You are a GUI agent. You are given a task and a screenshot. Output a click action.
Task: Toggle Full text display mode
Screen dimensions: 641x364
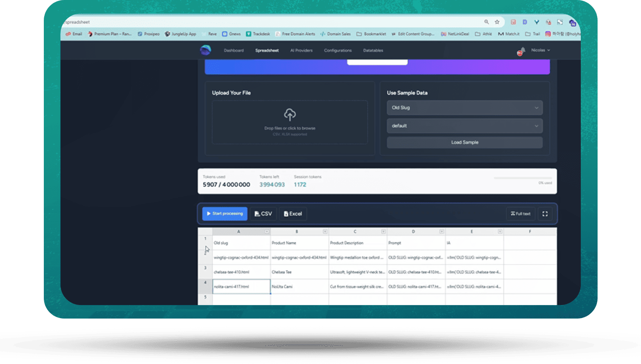point(520,214)
